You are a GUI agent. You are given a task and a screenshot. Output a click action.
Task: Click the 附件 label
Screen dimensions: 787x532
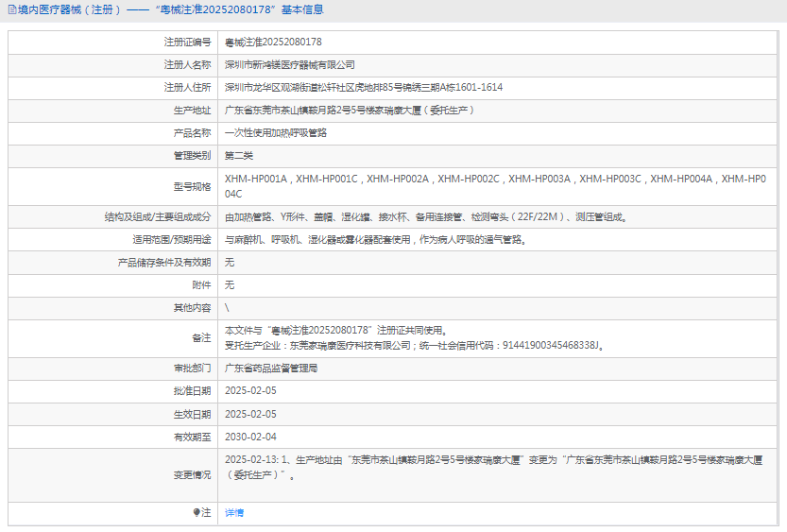201,284
